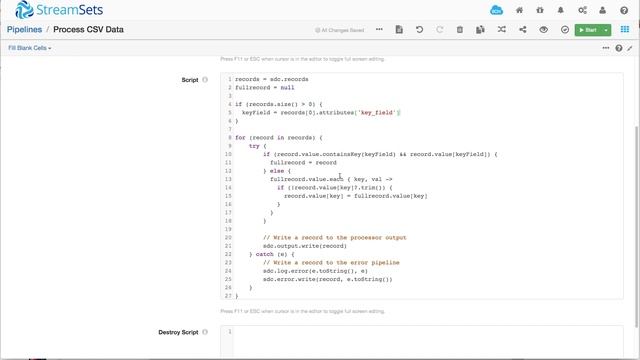Image resolution: width=640 pixels, height=360 pixels.
Task: Auto arrange pipeline with shuffle icon
Action: point(502,29)
